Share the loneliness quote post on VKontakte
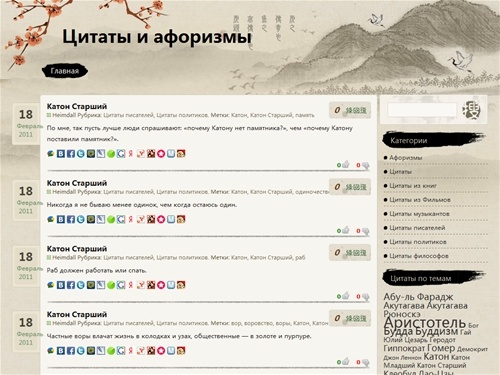The image size is (500, 375). [61, 219]
